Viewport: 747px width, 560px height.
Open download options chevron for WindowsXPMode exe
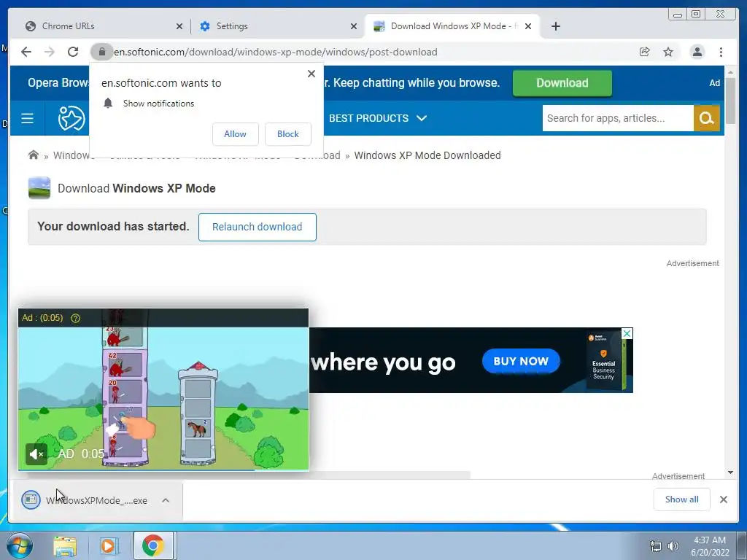(x=166, y=500)
